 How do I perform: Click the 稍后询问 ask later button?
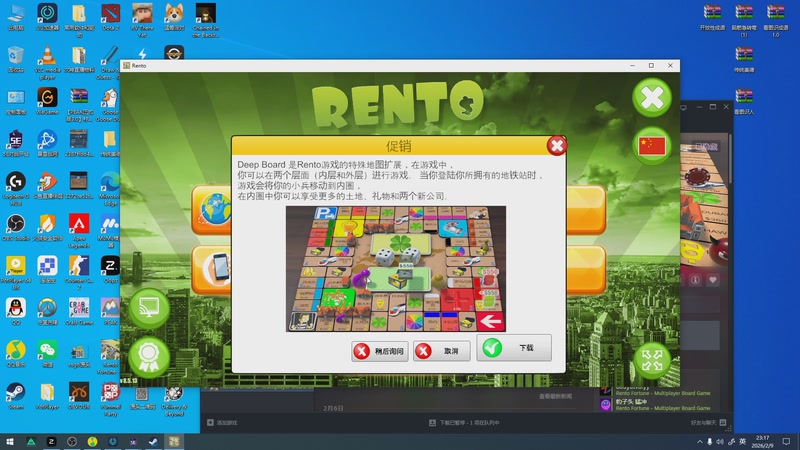[380, 351]
